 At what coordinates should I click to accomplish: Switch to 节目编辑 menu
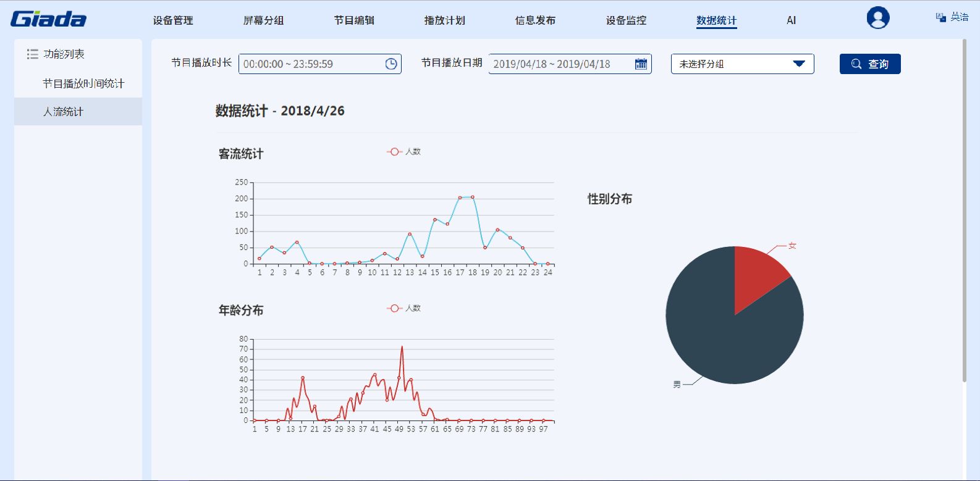click(x=354, y=20)
